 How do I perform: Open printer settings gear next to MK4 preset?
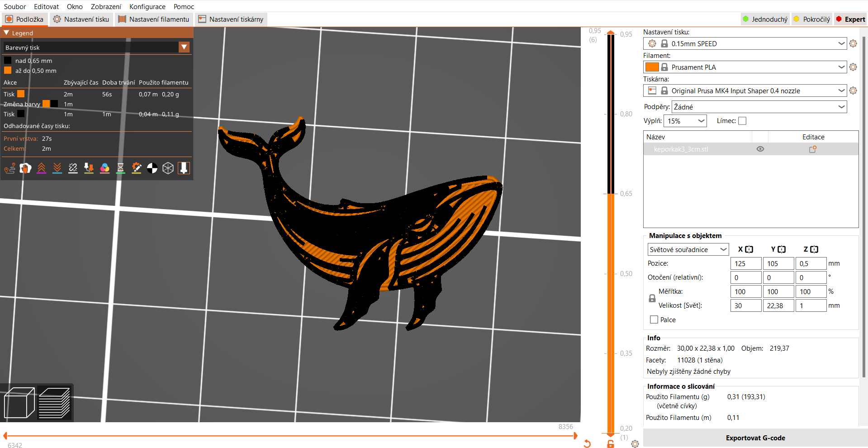[853, 91]
